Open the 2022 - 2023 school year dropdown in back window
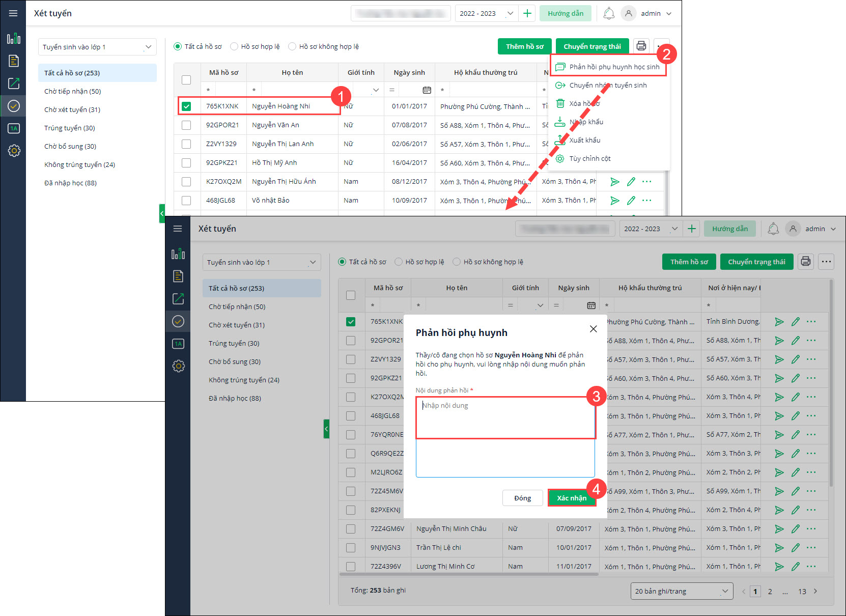Viewport: 846px width, 616px height. (487, 13)
